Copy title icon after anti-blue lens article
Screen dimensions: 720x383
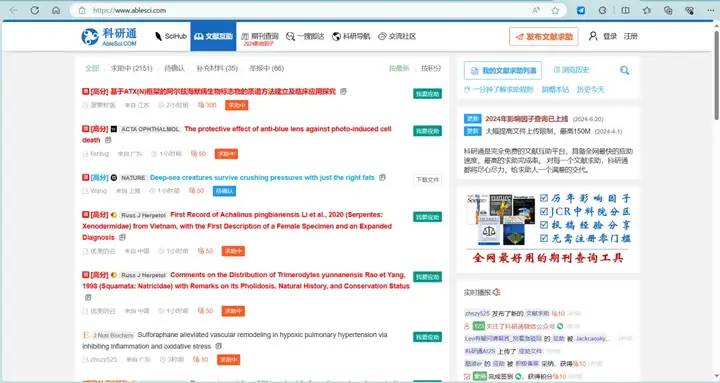[108, 140]
